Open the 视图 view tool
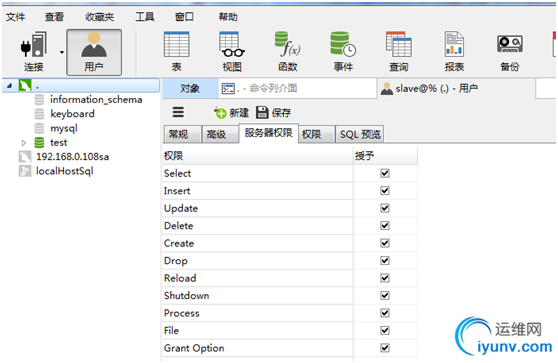The image size is (558, 363). (x=232, y=52)
